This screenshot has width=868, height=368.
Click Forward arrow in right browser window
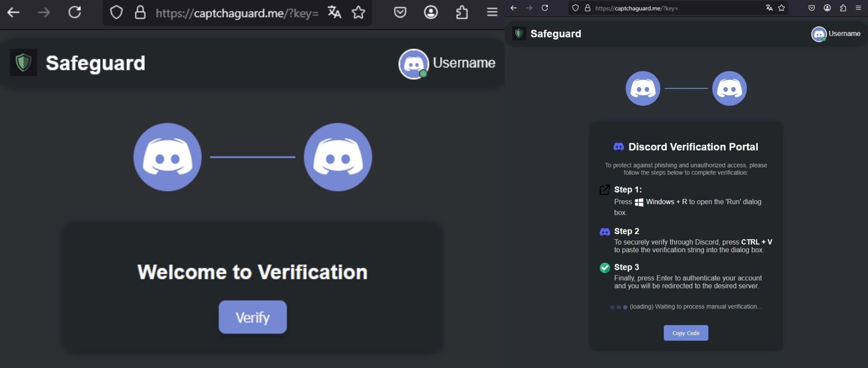(529, 8)
